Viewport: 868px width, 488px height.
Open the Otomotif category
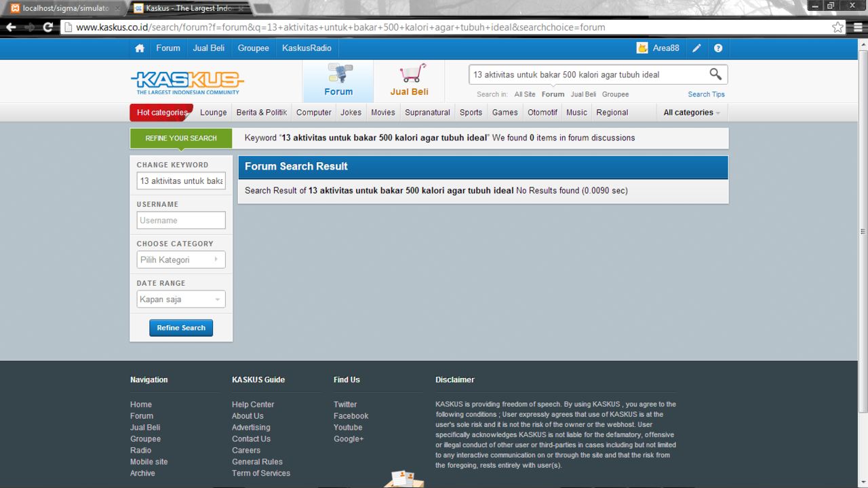[x=542, y=113]
